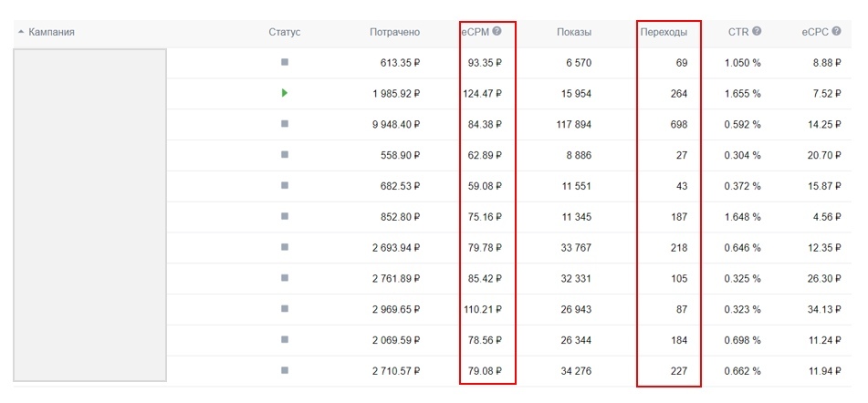The width and height of the screenshot is (868, 403).
Task: Click the eCPM help question mark icon
Action: click(497, 31)
